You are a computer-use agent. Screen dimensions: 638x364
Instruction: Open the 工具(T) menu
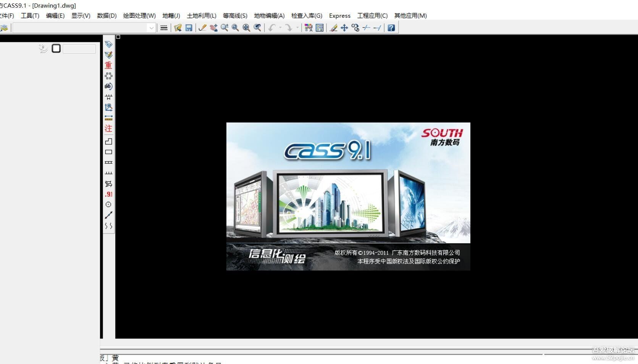click(x=30, y=16)
